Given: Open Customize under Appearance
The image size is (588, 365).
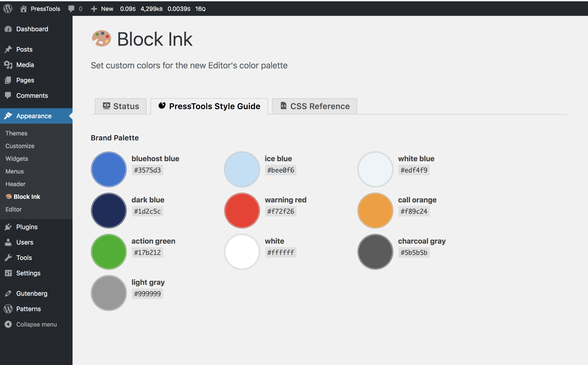Looking at the screenshot, I should [20, 146].
